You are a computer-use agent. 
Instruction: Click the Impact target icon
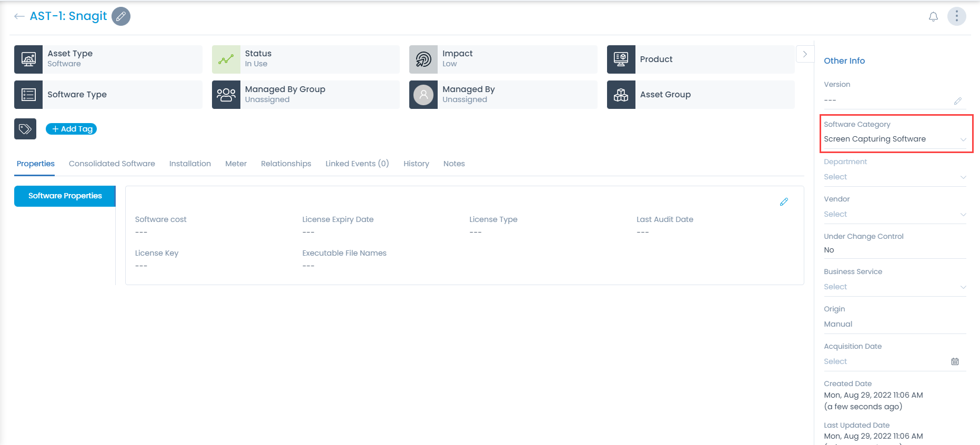(x=423, y=59)
